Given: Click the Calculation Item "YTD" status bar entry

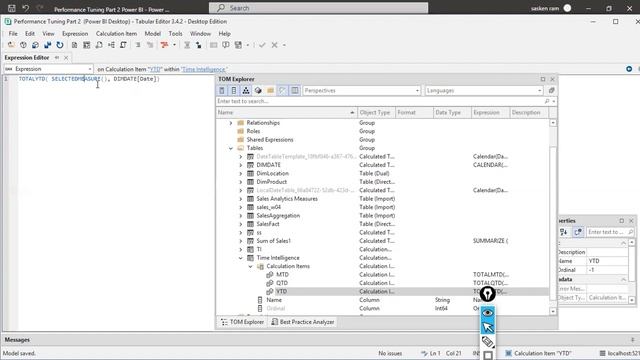Looking at the screenshot, I should [538, 353].
